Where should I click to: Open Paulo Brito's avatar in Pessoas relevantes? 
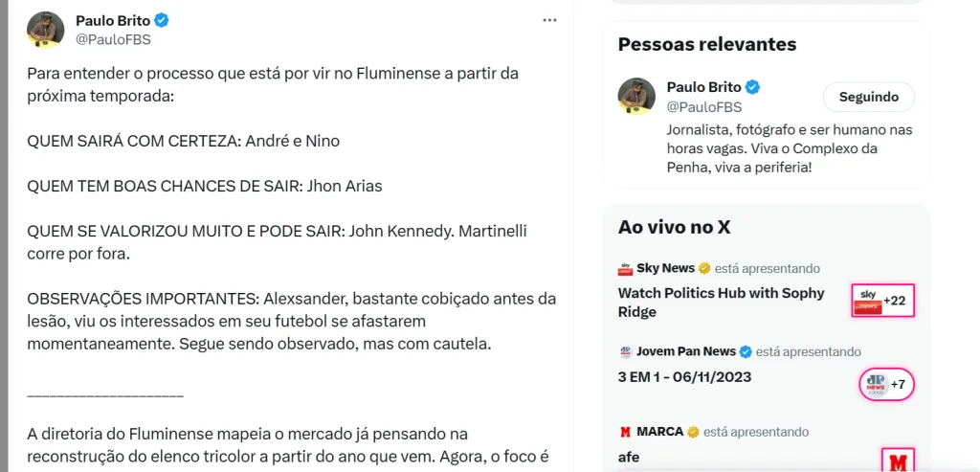[636, 97]
